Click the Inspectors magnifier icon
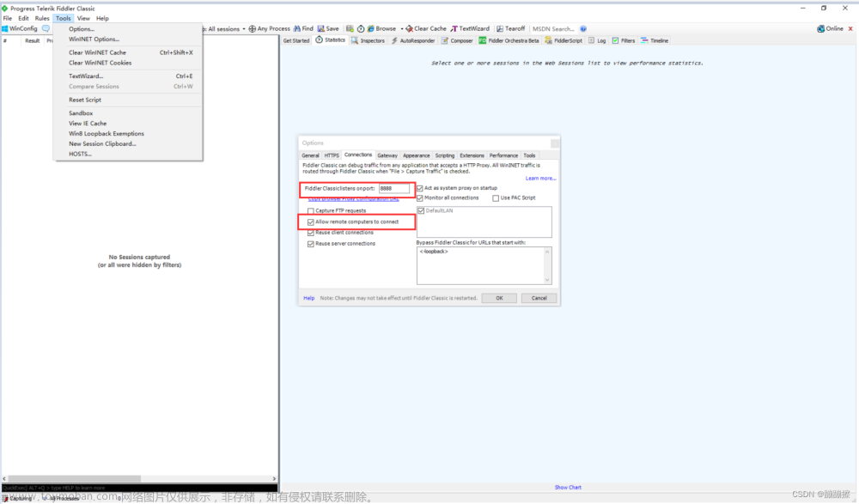Screen dimensions: 859x504 [x=355, y=40]
